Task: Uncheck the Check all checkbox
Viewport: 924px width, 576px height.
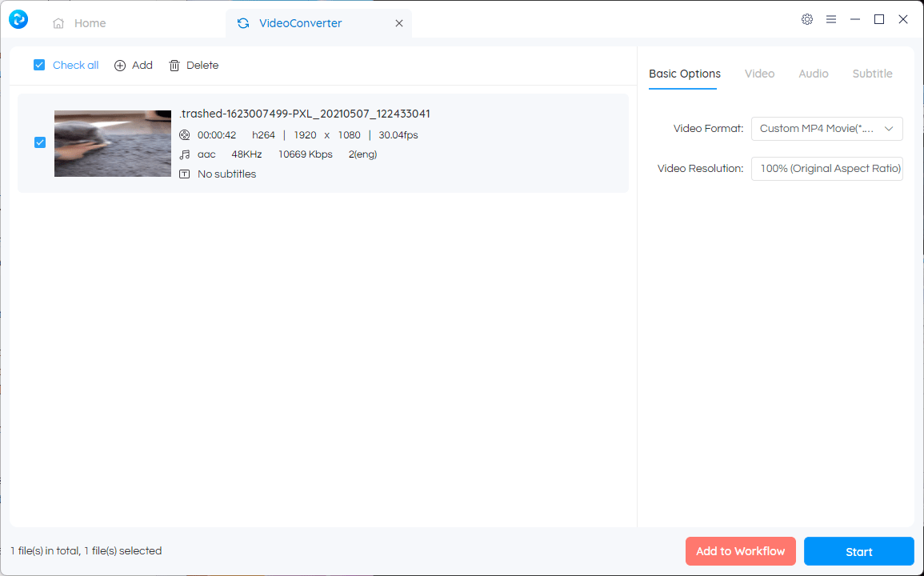Action: tap(38, 64)
